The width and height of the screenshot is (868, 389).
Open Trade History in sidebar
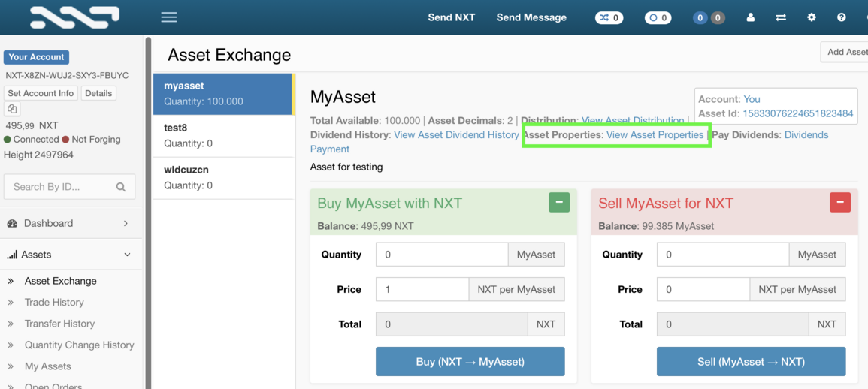coord(54,302)
